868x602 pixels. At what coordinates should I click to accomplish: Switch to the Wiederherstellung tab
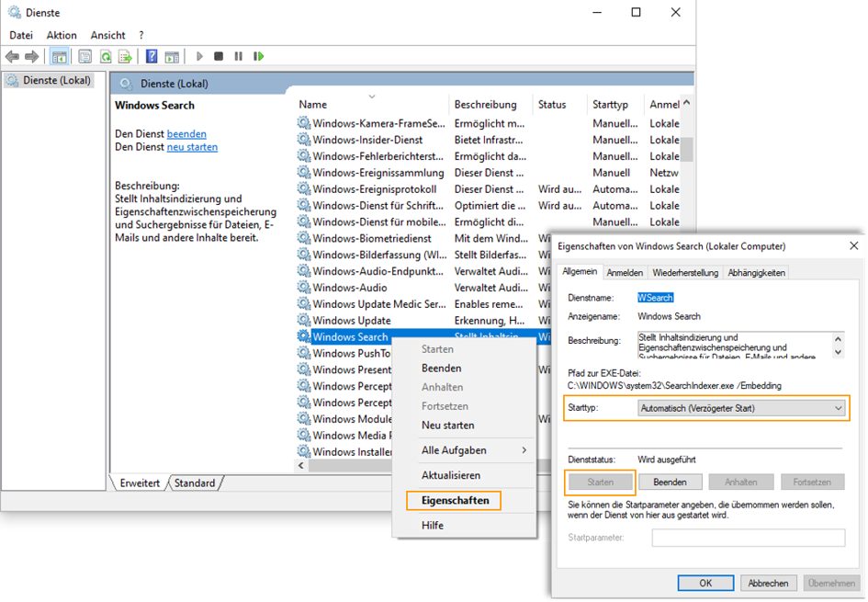coord(685,272)
